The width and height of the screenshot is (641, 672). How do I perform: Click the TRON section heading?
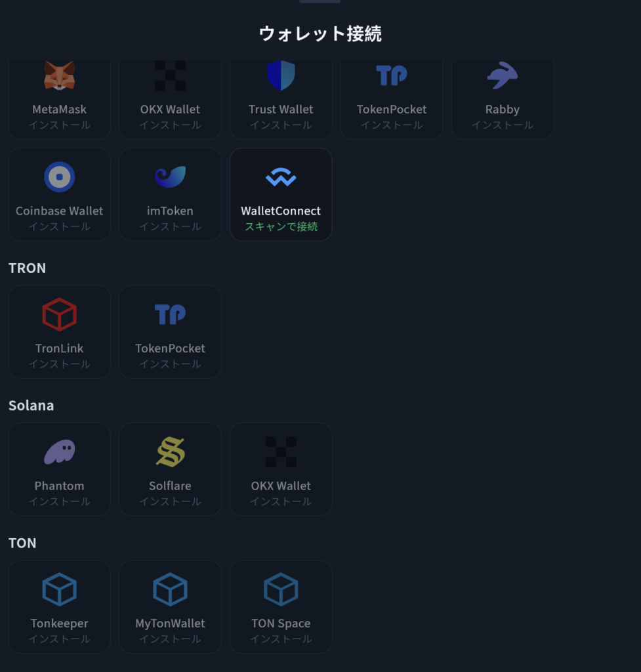(x=27, y=268)
